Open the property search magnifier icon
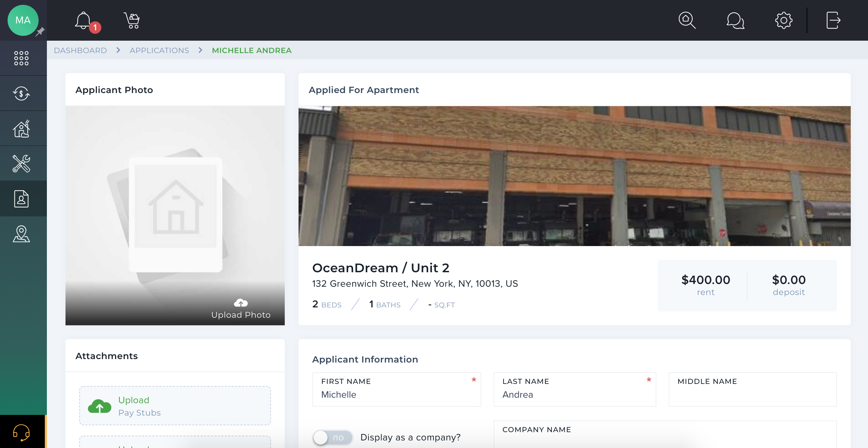The width and height of the screenshot is (868, 448). coord(687,20)
